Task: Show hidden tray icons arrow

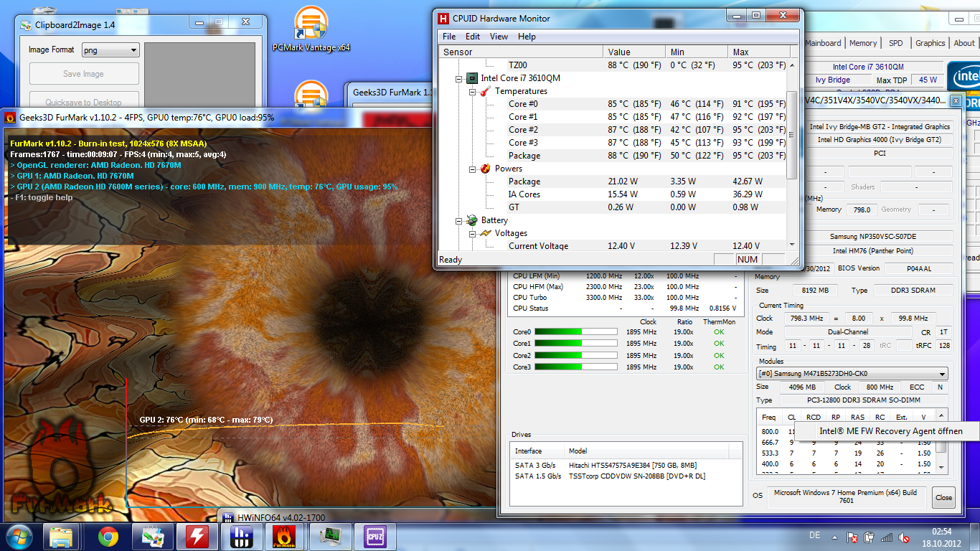Action: (x=834, y=537)
